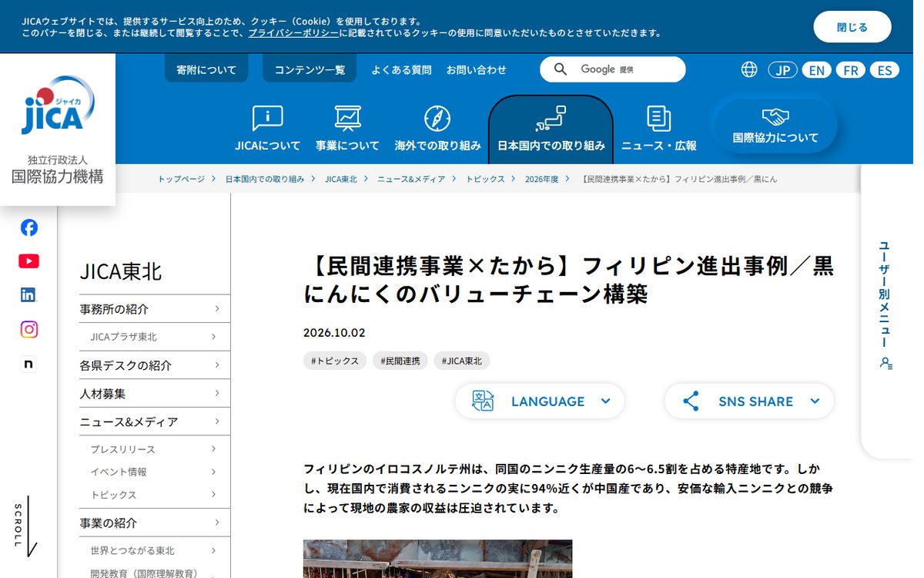Open the note social icon
Screen dimensions: 924x578
(x=28, y=364)
